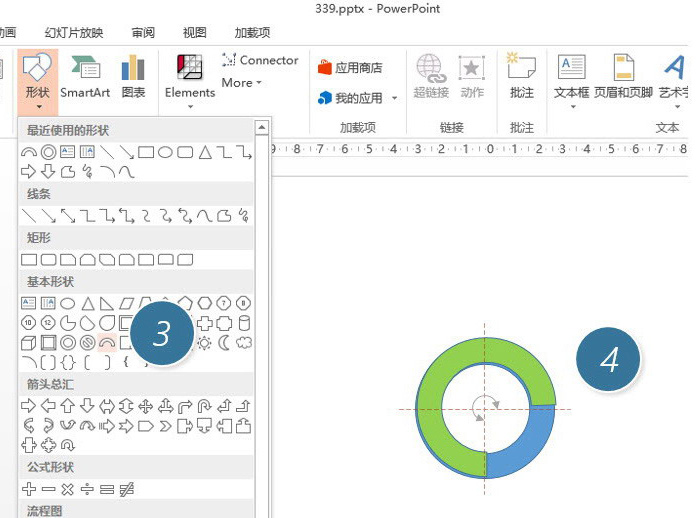Screen dimensions: 700x518
Task: Add a 批注 comment
Action: (x=521, y=76)
